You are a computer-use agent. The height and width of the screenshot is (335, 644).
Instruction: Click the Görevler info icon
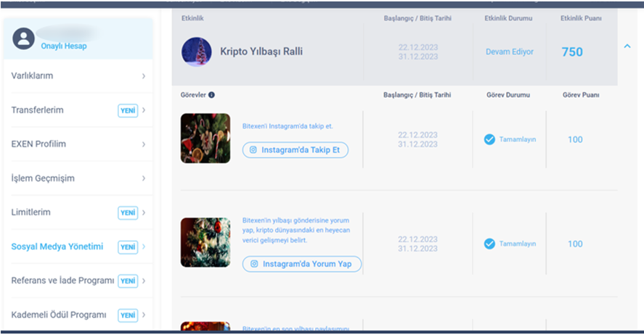tap(211, 95)
